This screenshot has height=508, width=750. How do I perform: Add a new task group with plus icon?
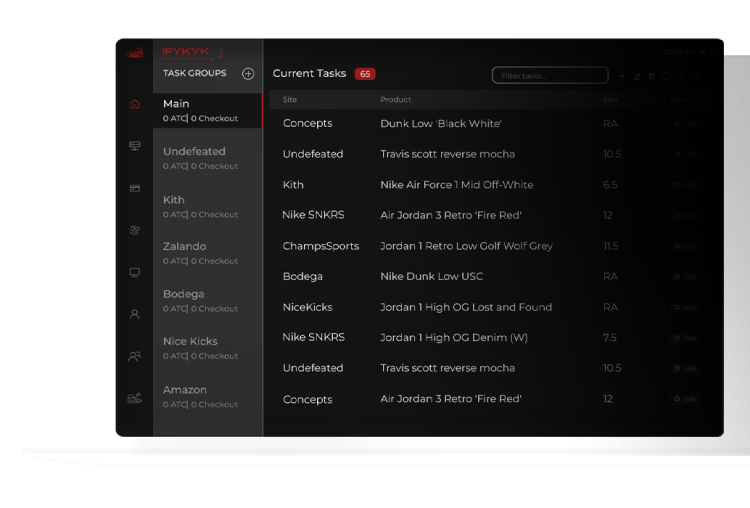click(248, 74)
